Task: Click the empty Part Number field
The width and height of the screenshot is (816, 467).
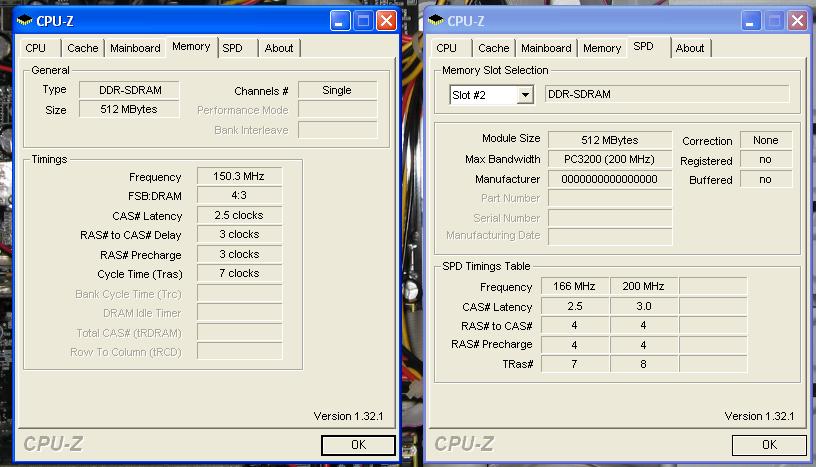Action: point(610,198)
